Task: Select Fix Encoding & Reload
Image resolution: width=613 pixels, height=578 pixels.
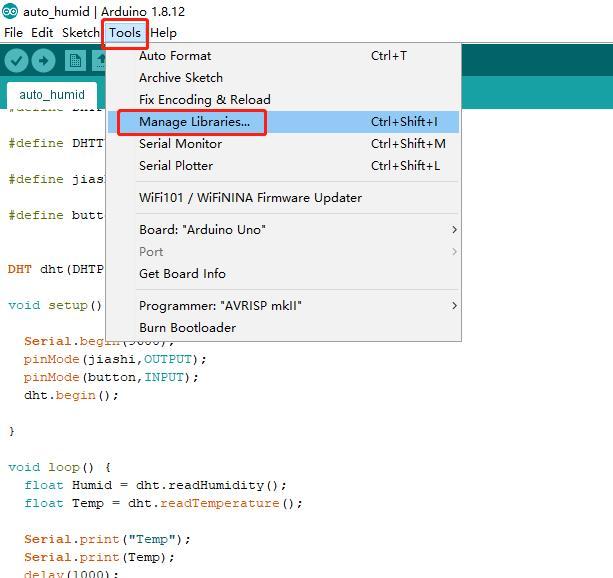Action: tap(283, 100)
